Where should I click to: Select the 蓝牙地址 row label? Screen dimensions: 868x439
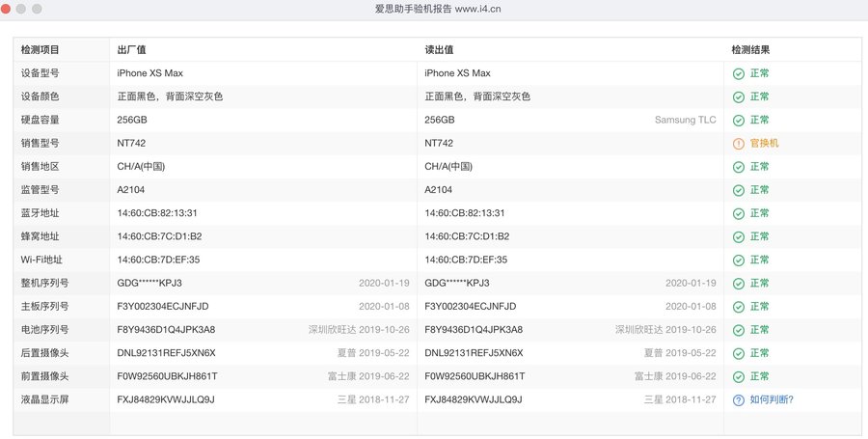pyautogui.click(x=40, y=212)
